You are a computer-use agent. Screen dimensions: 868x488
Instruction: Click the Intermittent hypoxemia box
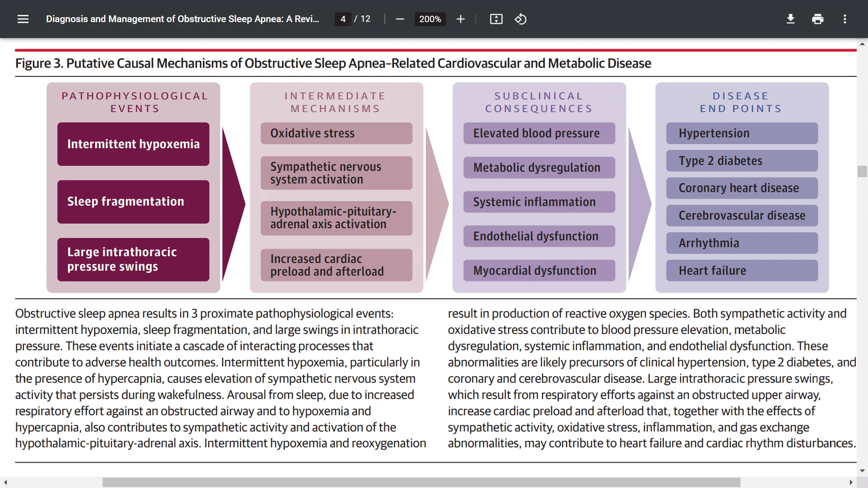point(133,144)
